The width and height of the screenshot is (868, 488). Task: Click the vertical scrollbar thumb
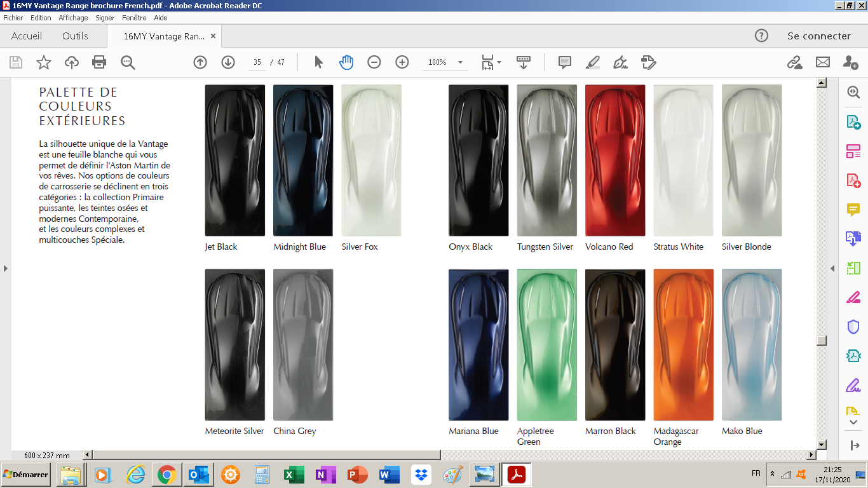[x=822, y=341]
